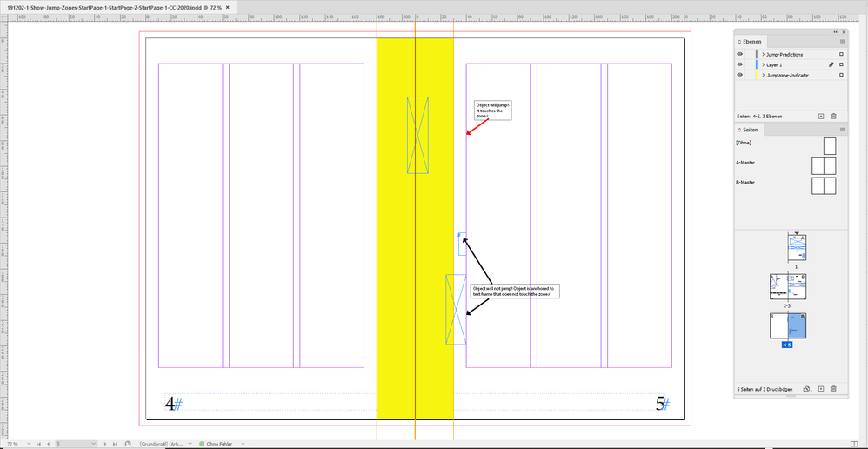Image resolution: width=868 pixels, height=449 pixels.
Task: Click Layer 1 blue layer color
Action: coord(756,64)
